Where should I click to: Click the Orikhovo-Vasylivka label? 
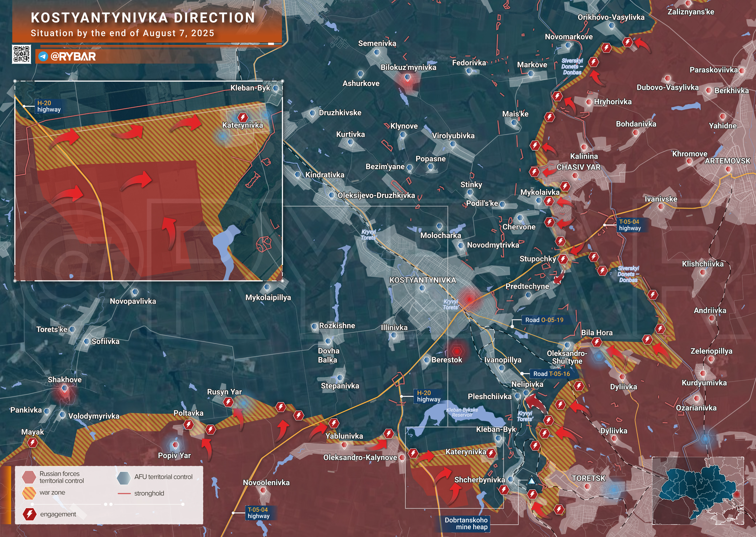[611, 17]
